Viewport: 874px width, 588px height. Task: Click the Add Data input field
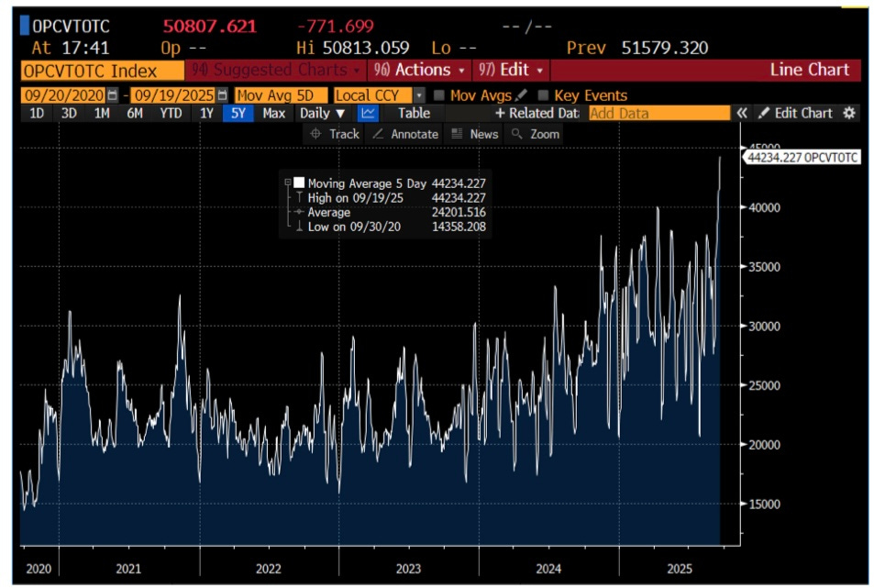[x=659, y=113]
